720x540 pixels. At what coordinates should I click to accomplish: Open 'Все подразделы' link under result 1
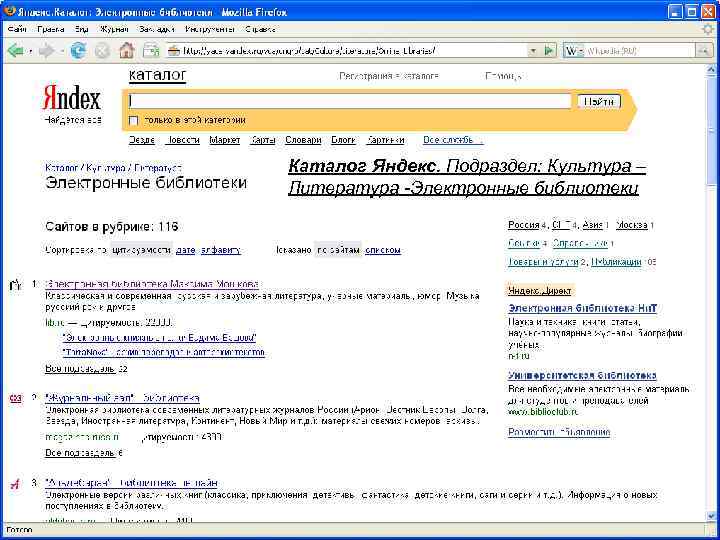(81, 369)
